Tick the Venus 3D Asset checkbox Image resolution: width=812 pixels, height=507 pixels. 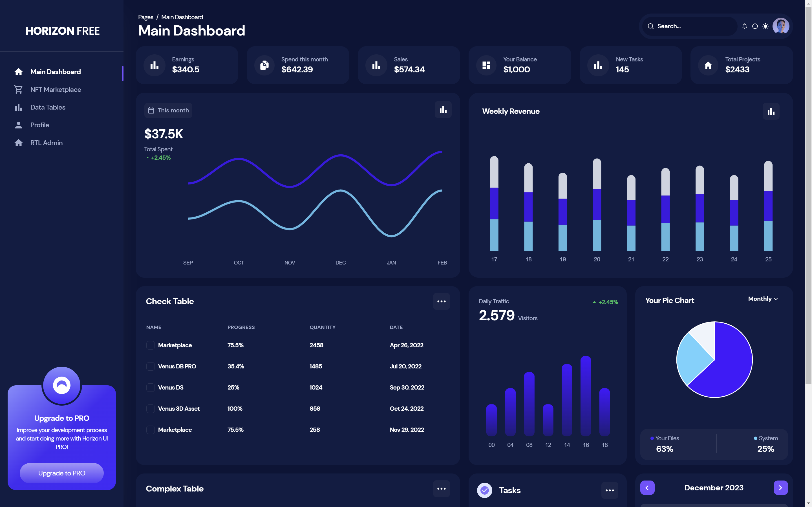150,408
